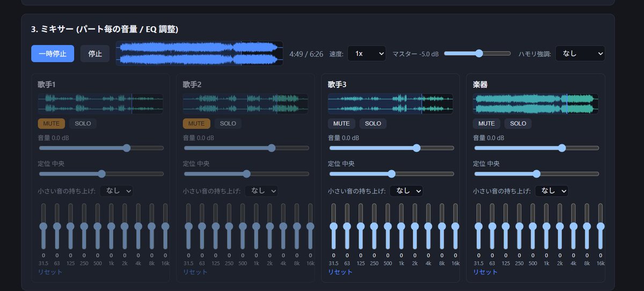Click 楽器 EQ 1k band slider
This screenshot has height=291, width=644.
(x=546, y=227)
